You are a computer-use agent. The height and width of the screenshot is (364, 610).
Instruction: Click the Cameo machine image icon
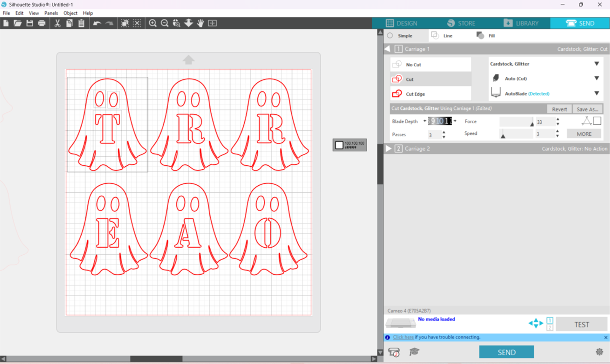point(400,323)
